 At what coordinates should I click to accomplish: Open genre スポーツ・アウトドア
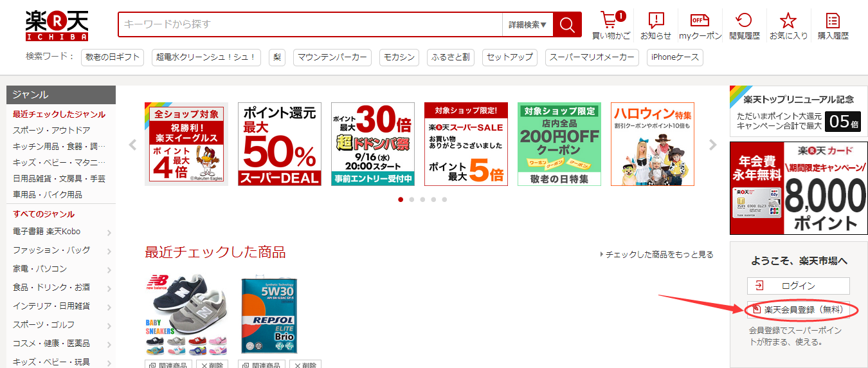pyautogui.click(x=51, y=131)
